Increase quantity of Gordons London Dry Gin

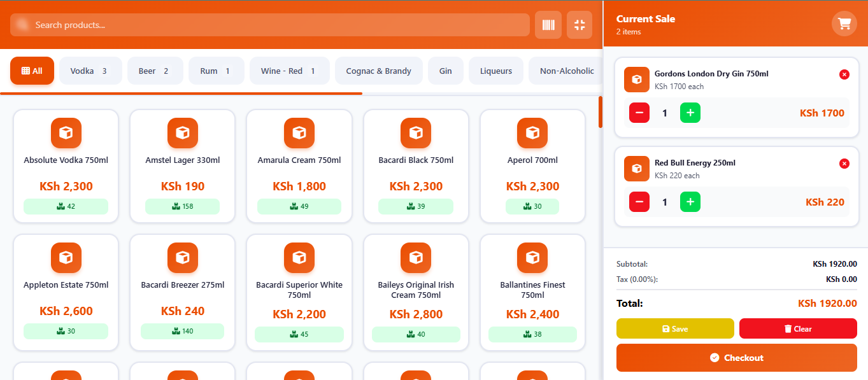pos(690,113)
